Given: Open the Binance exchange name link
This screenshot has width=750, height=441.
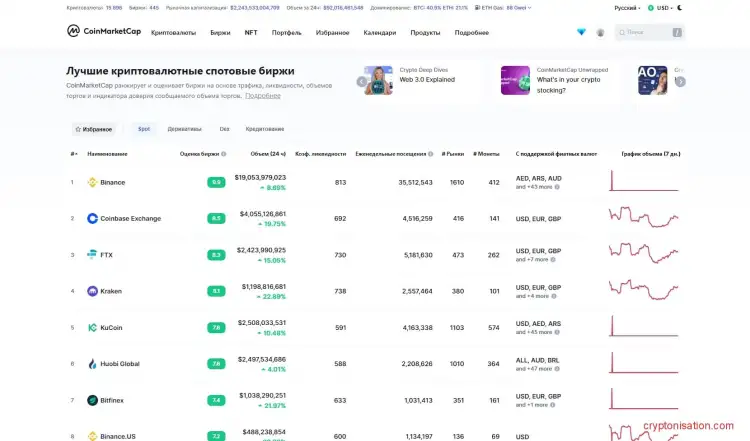Looking at the screenshot, I should pyautogui.click(x=112, y=182).
